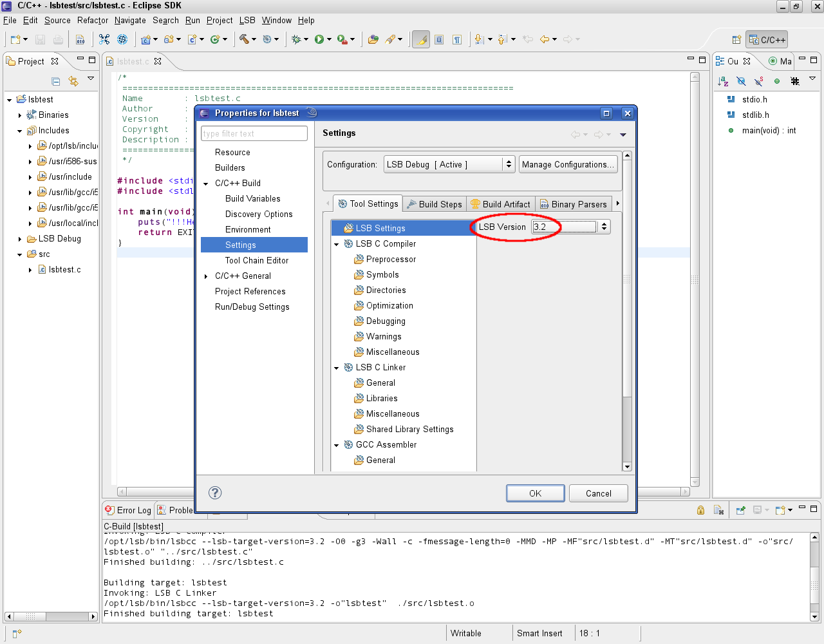824x644 pixels.
Task: Click the OK button
Action: (x=536, y=493)
